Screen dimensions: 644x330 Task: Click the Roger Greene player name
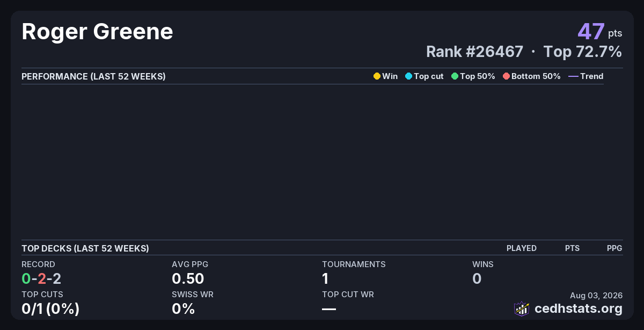coord(97,32)
